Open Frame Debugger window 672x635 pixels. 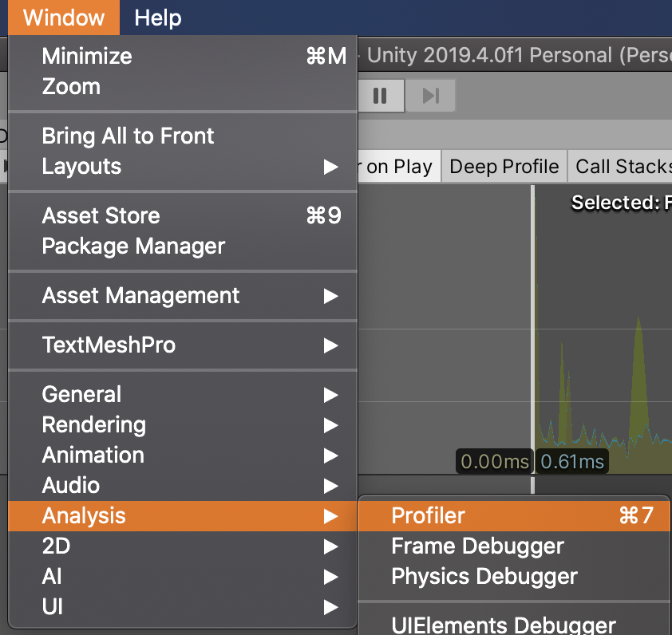click(514, 546)
